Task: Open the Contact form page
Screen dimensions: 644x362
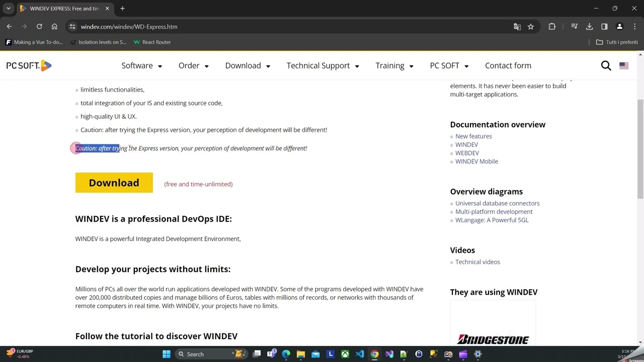Action: point(508,66)
